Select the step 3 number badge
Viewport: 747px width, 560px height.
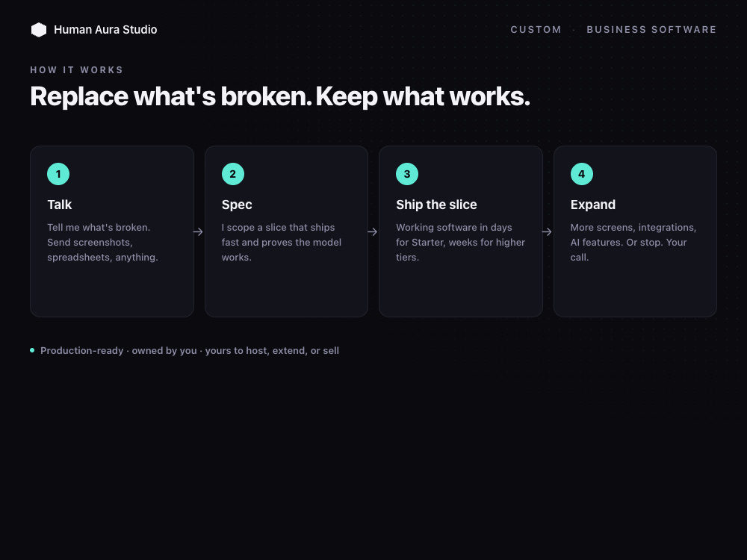[x=407, y=174]
